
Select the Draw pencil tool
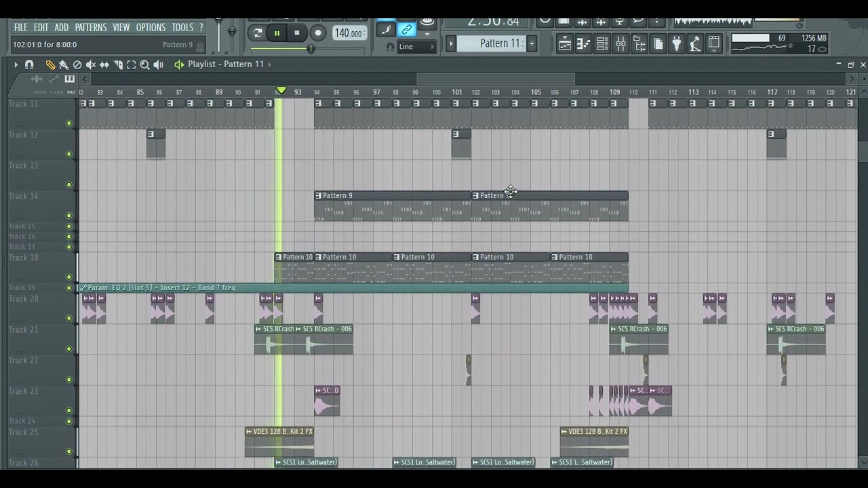click(50, 64)
